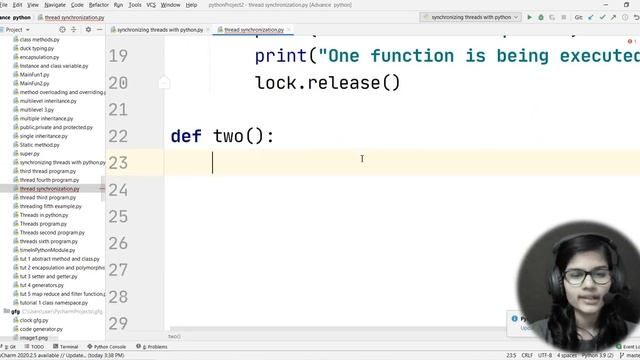The width and height of the screenshot is (640, 360).
Task: Open Project panel settings gear
Action: 88,29
